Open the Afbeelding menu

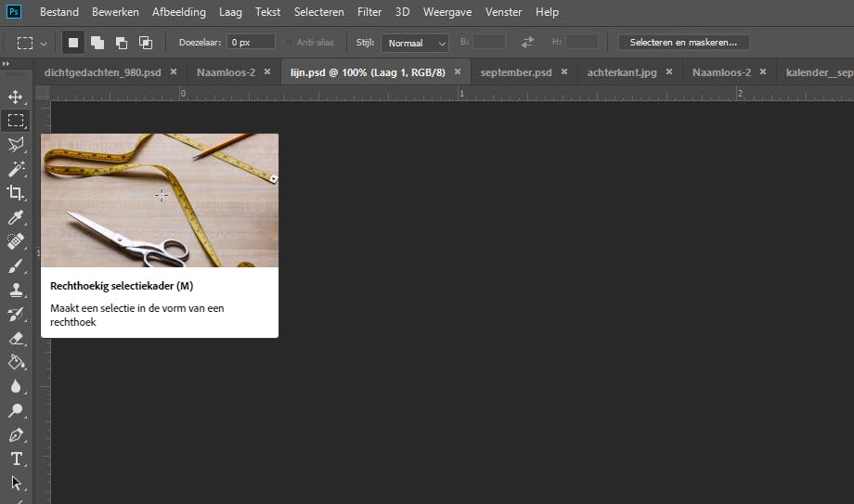179,11
